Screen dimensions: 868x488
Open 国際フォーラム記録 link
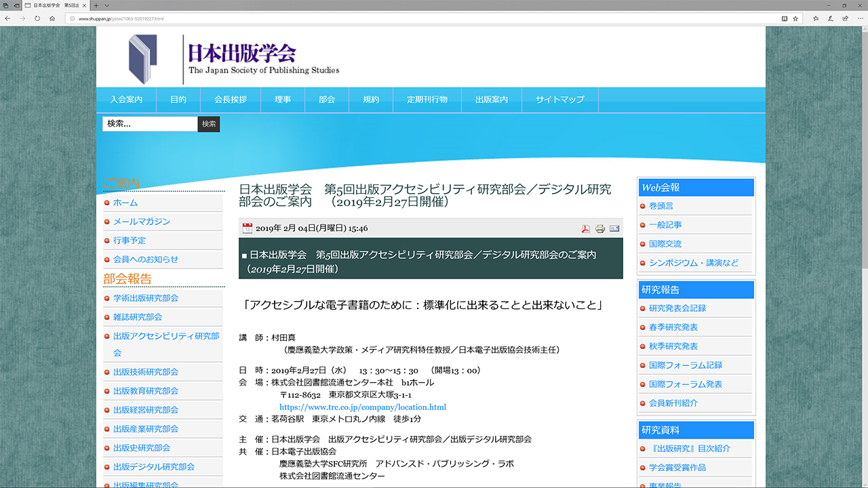[686, 365]
